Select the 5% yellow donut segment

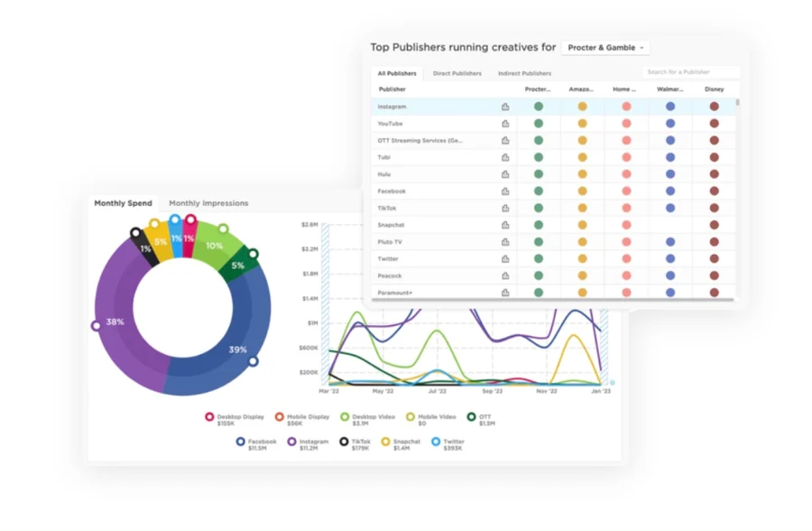coord(160,242)
